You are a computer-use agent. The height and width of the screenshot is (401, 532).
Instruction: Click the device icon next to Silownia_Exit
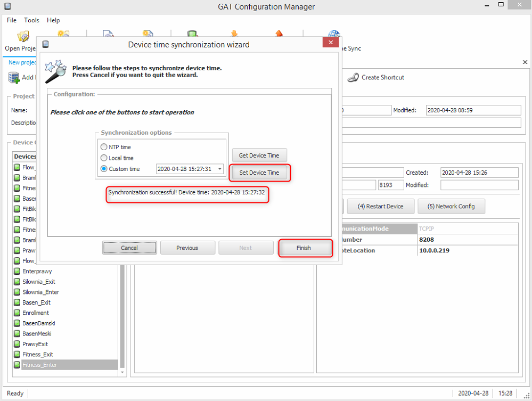click(17, 282)
